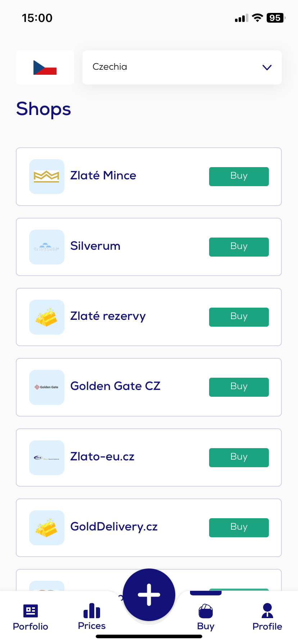Click Buy for Zlaté Mince

(239, 176)
